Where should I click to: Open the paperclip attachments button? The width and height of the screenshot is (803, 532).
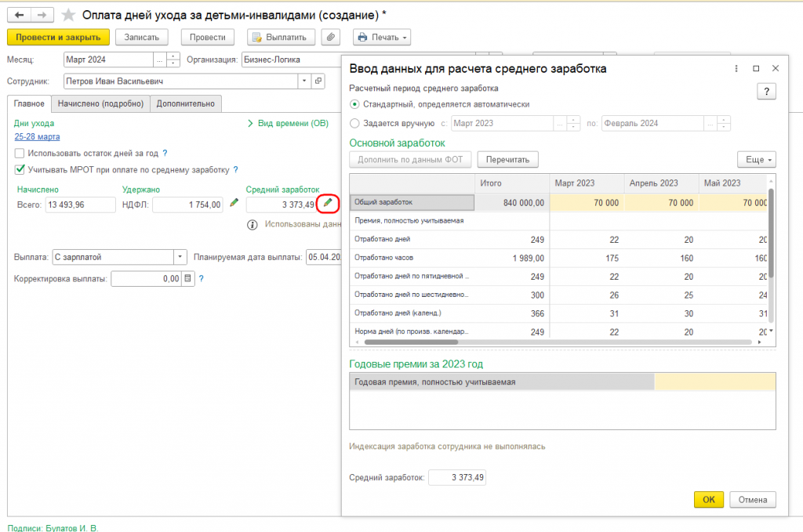331,38
